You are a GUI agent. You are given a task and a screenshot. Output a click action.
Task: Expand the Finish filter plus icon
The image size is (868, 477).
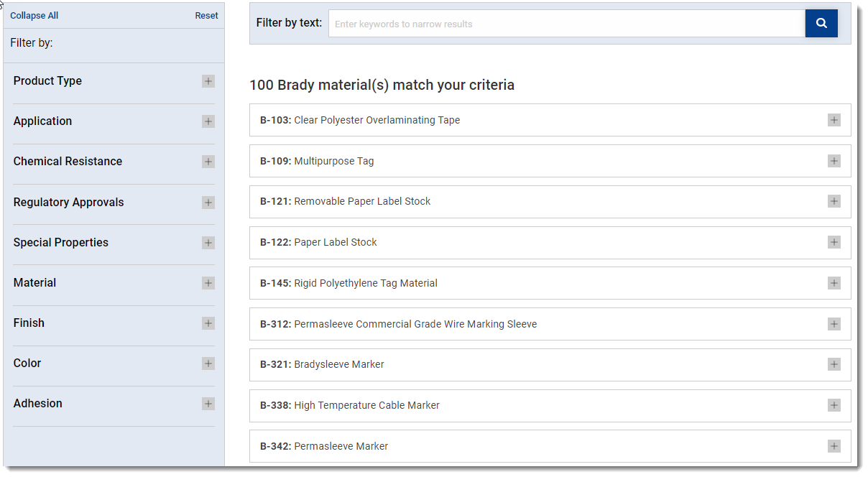coord(208,323)
